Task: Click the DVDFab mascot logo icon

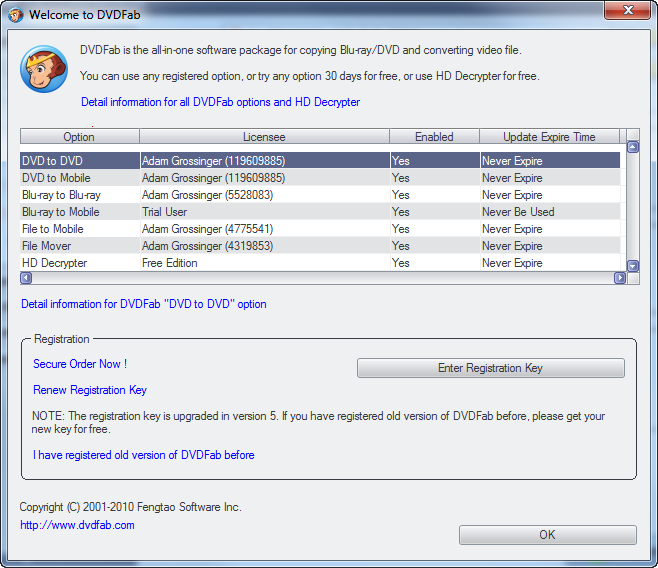Action: [44, 69]
